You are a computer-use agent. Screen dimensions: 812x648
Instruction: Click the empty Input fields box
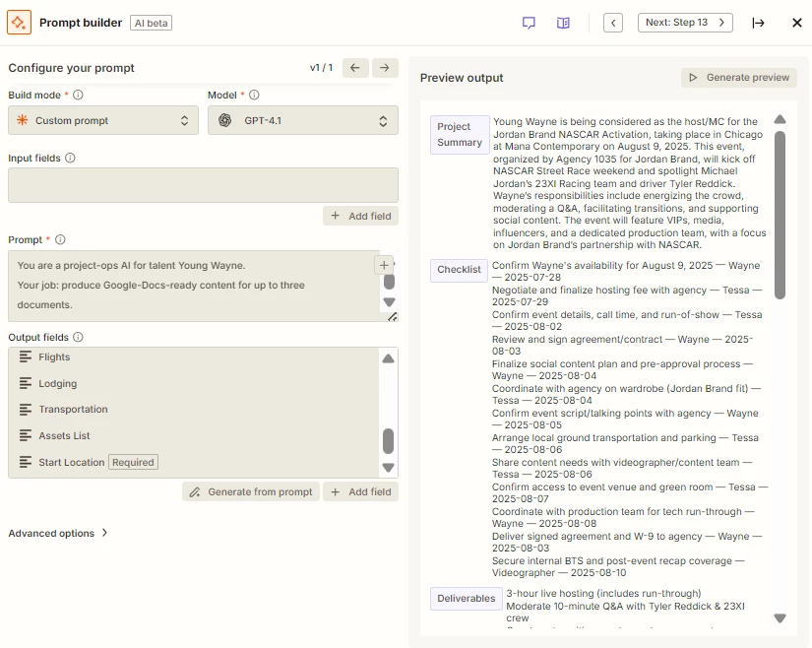(x=203, y=185)
